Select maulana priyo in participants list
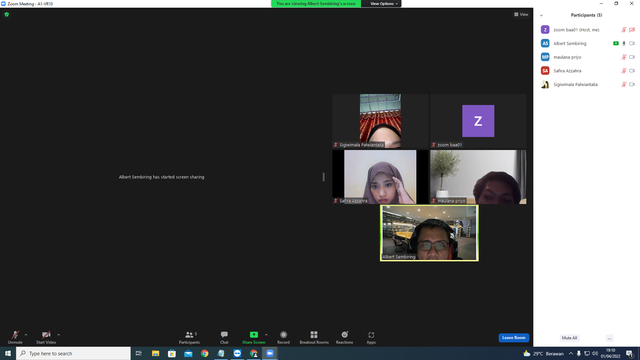This screenshot has width=640, height=360. click(587, 57)
